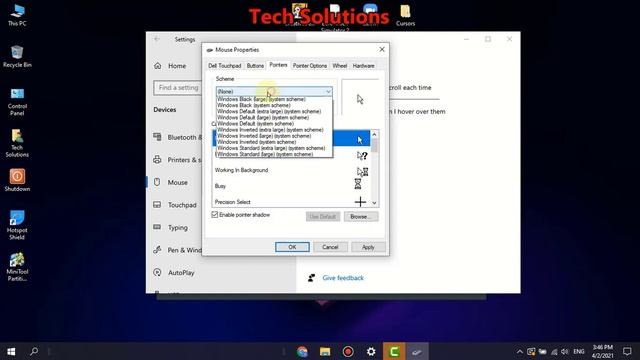Choose Windows Inverted (large) scheme
Image resolution: width=640 pixels, height=360 pixels.
[274, 136]
